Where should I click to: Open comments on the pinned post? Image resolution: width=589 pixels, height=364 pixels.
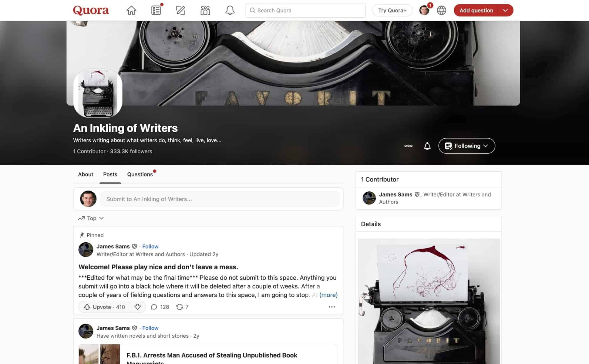click(x=160, y=307)
